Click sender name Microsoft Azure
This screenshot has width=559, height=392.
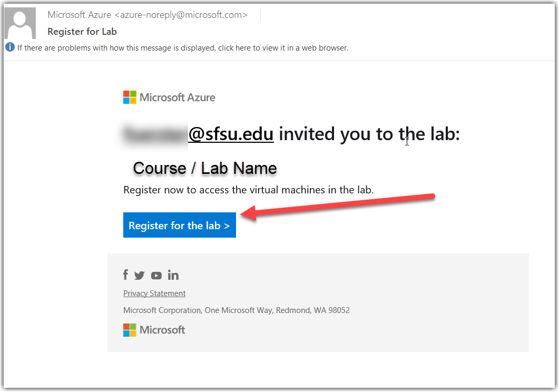click(80, 15)
